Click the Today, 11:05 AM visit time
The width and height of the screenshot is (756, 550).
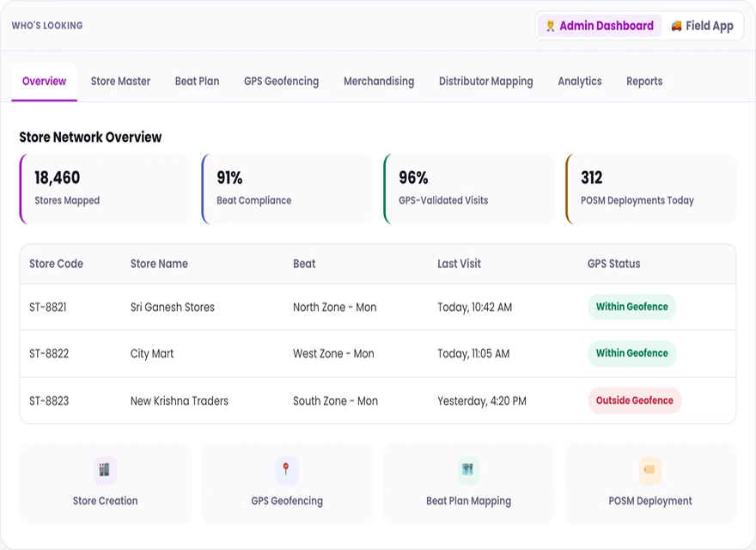click(473, 354)
